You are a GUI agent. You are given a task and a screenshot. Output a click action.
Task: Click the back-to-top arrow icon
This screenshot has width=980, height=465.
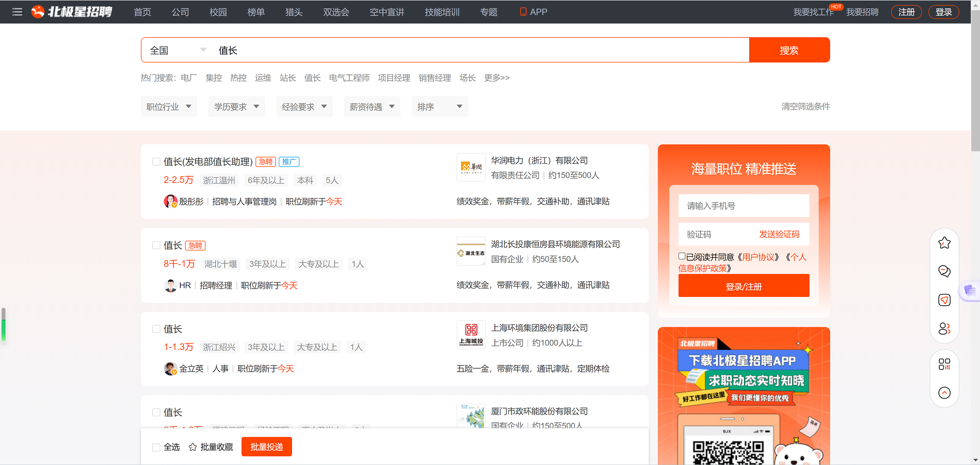(x=944, y=392)
